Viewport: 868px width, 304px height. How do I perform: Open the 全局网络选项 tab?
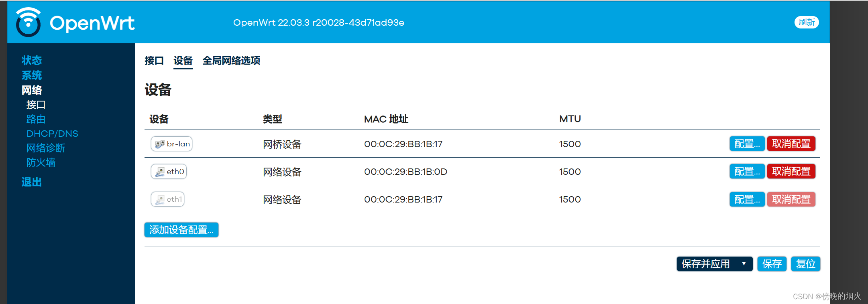point(231,61)
